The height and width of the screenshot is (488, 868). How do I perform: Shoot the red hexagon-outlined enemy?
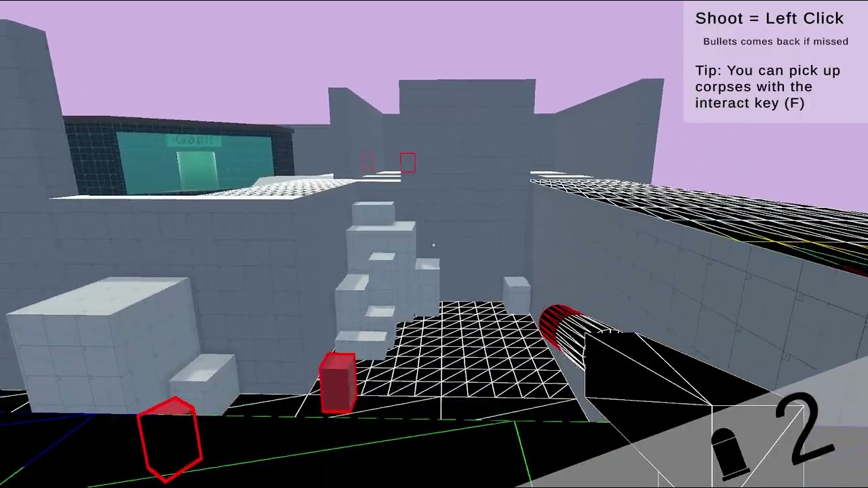tap(170, 439)
